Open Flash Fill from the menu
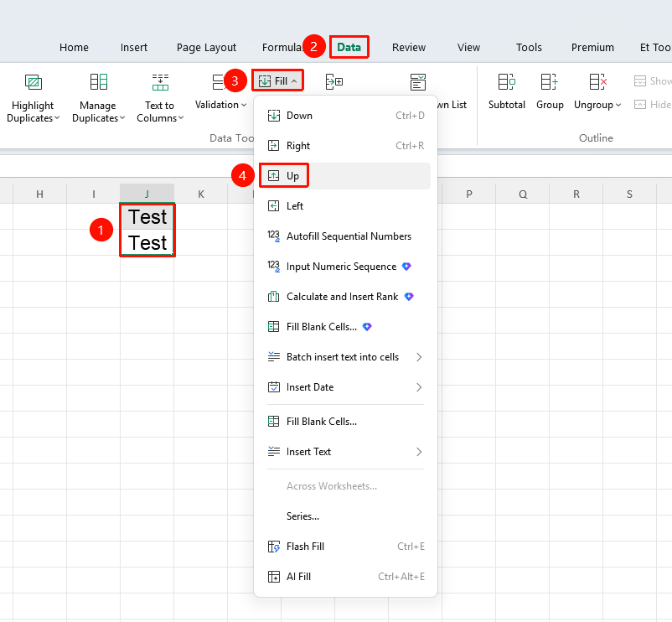This screenshot has width=672, height=622. tap(345, 547)
